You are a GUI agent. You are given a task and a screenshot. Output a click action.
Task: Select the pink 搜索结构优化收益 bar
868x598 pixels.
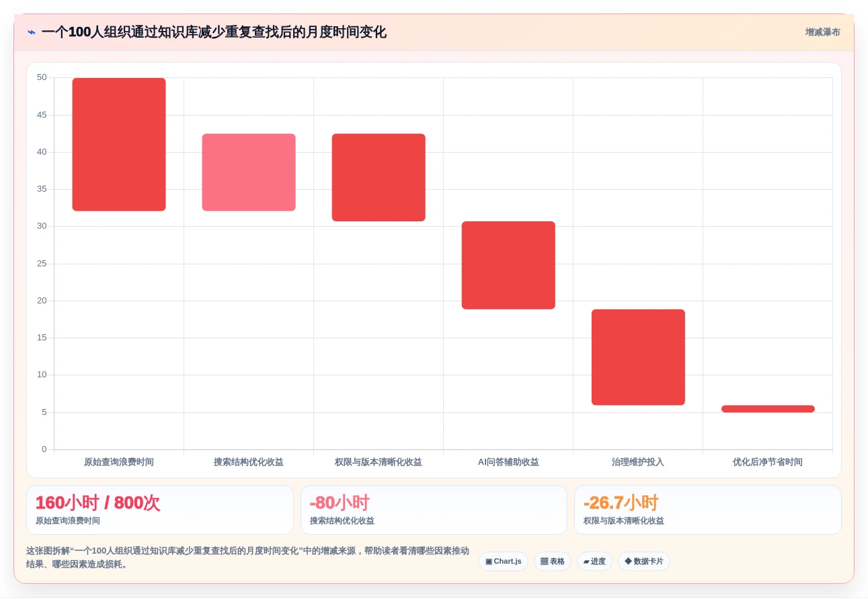click(x=249, y=172)
